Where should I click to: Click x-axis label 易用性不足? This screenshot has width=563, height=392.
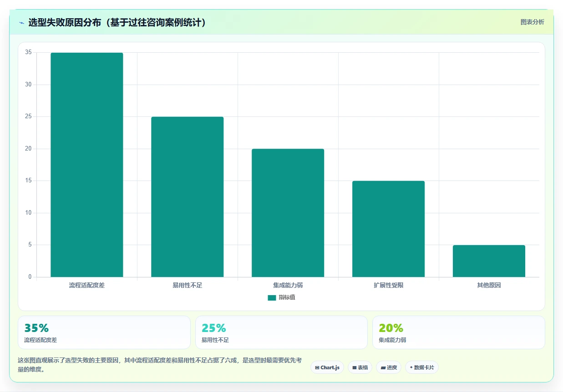coord(188,286)
